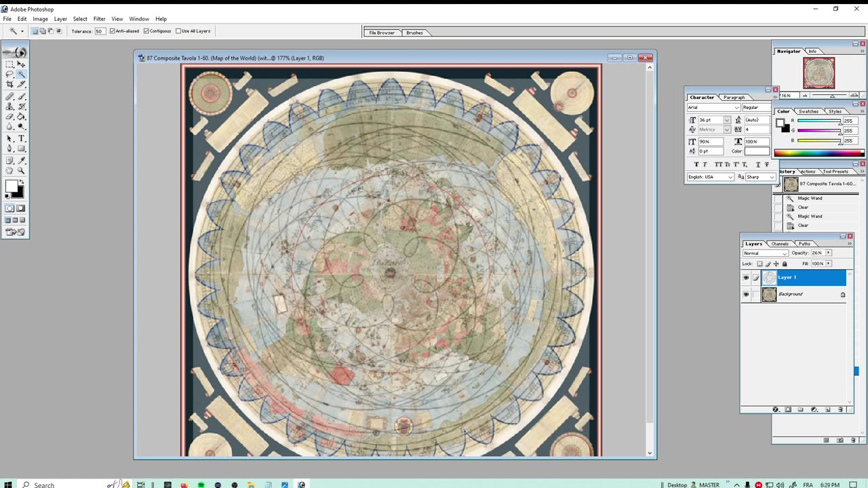Select the Path Selection arrow tool
Image resolution: width=868 pixels, height=488 pixels.
tap(9, 138)
